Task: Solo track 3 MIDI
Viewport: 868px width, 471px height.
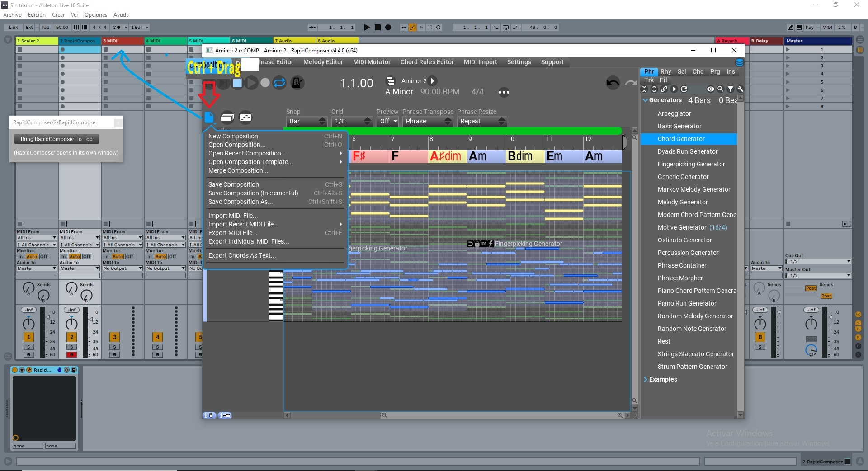Action: 114,347
